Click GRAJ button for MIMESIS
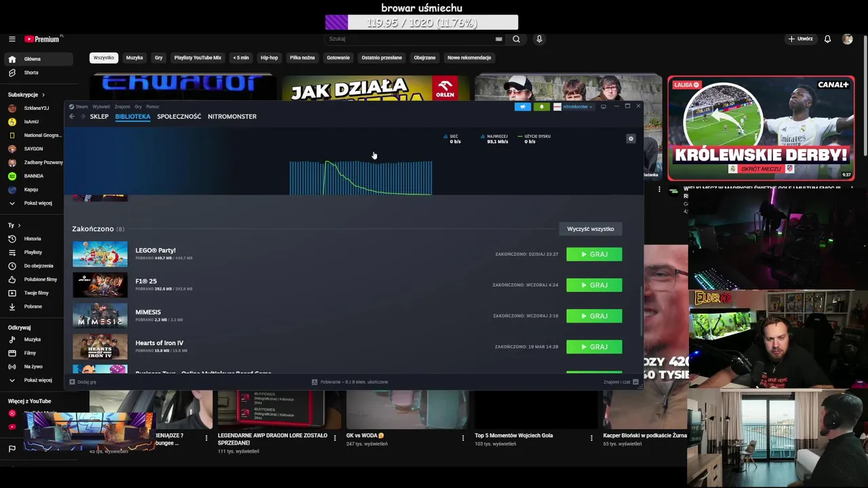 click(594, 316)
